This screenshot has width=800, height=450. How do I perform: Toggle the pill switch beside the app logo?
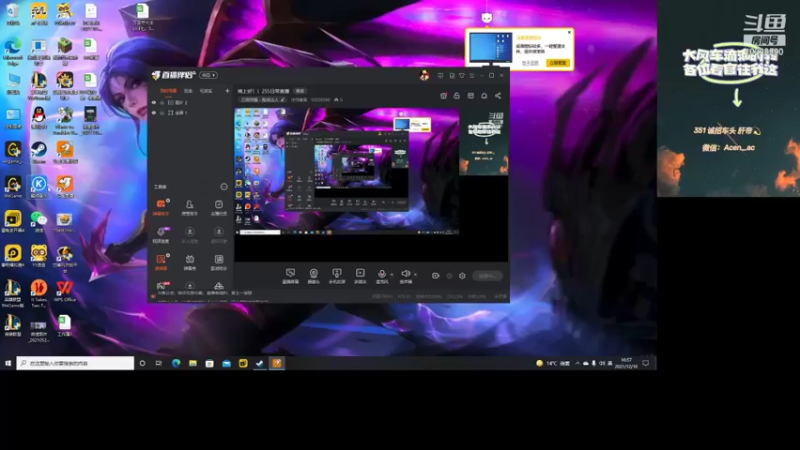(208, 76)
